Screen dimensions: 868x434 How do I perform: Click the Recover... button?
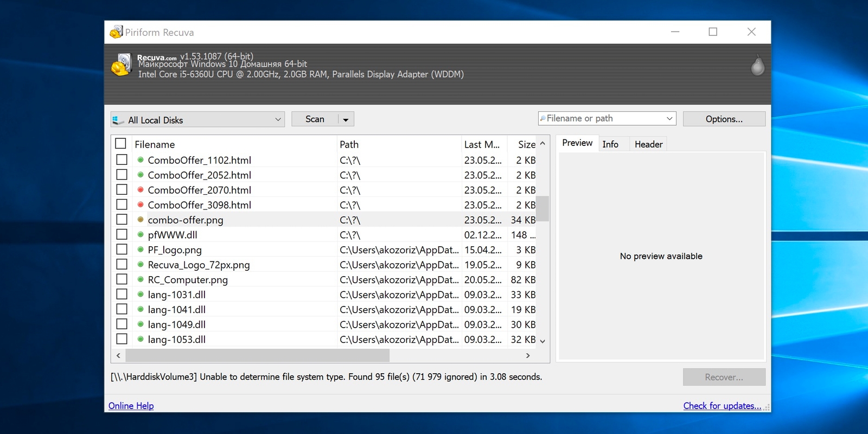(724, 377)
